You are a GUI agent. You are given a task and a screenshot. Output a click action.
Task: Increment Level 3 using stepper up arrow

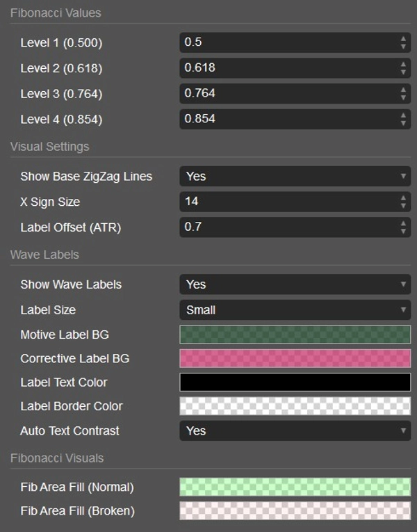pos(403,90)
